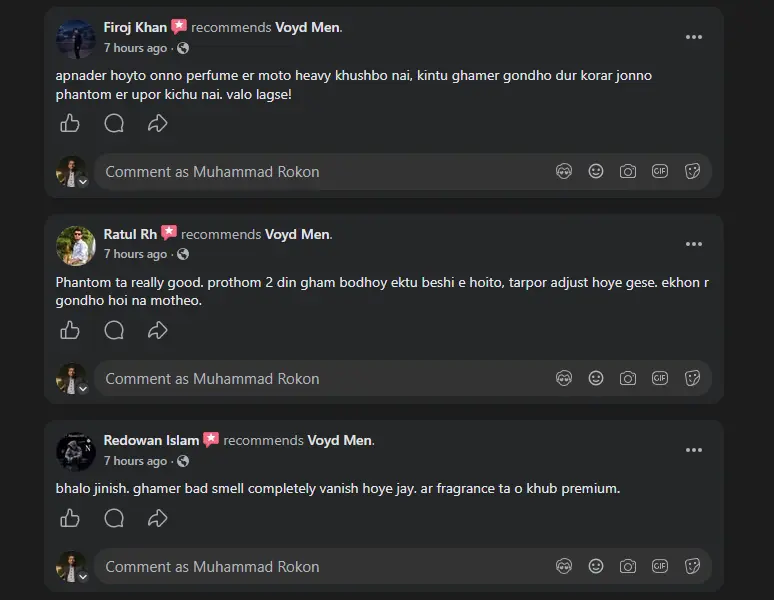The image size is (774, 600).
Task: Like Redowan Islam's recommendation post
Action: [x=70, y=518]
